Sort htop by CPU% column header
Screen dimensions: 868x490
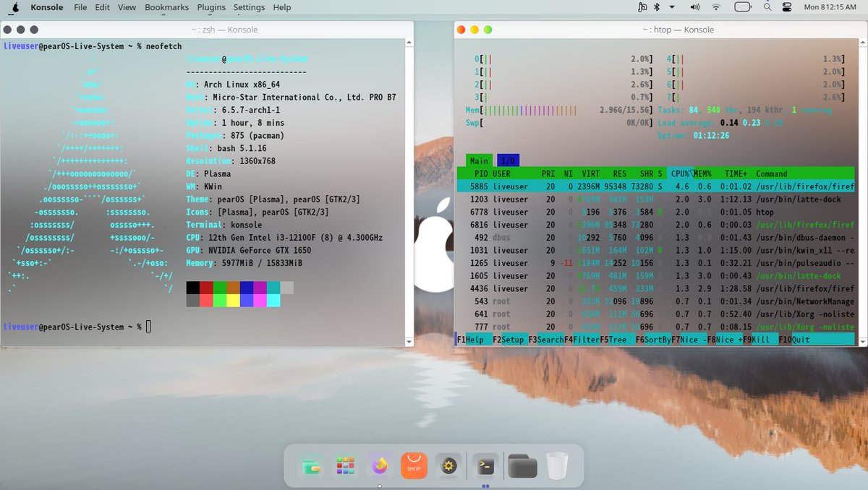coord(680,173)
